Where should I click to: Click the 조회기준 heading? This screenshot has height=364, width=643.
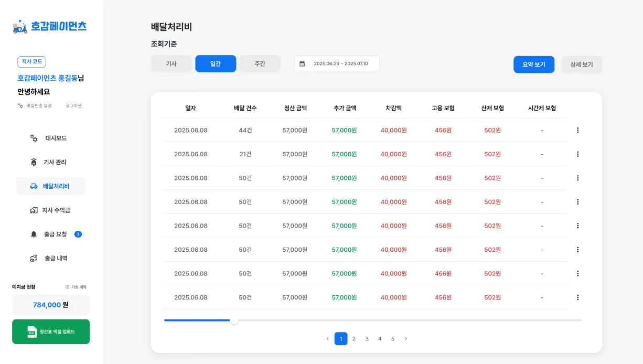[x=164, y=44]
